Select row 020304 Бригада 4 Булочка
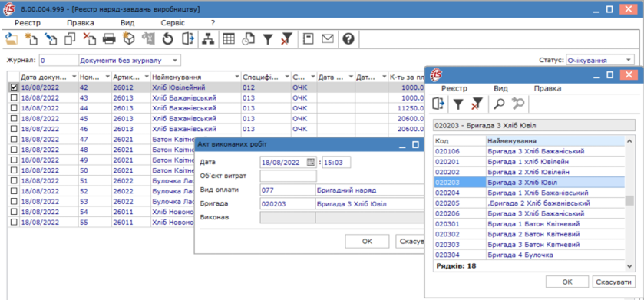 point(530,255)
